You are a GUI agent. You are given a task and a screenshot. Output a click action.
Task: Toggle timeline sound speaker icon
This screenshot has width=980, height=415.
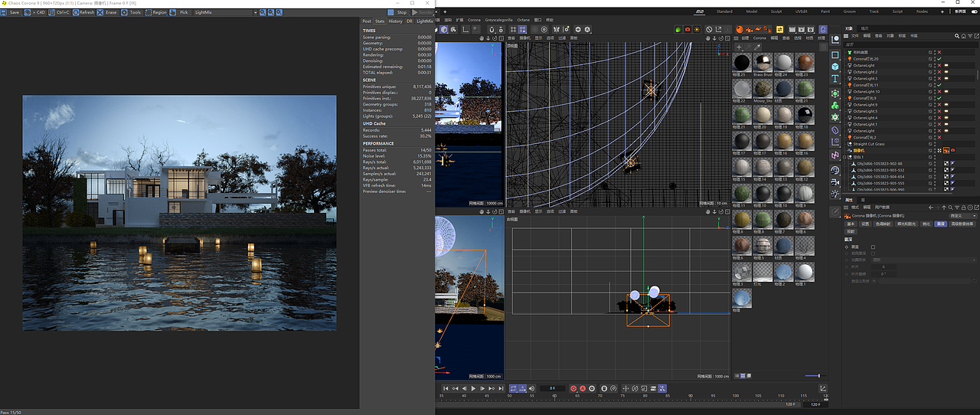531,388
